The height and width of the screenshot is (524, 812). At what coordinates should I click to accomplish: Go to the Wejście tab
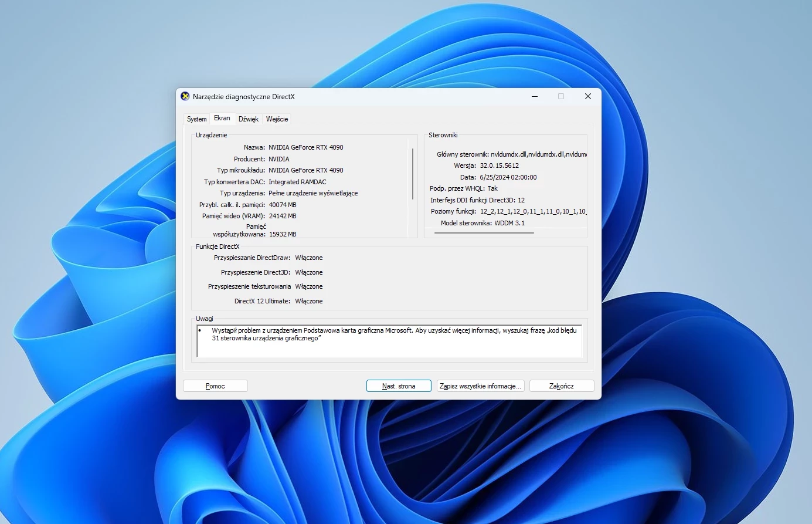pos(277,119)
